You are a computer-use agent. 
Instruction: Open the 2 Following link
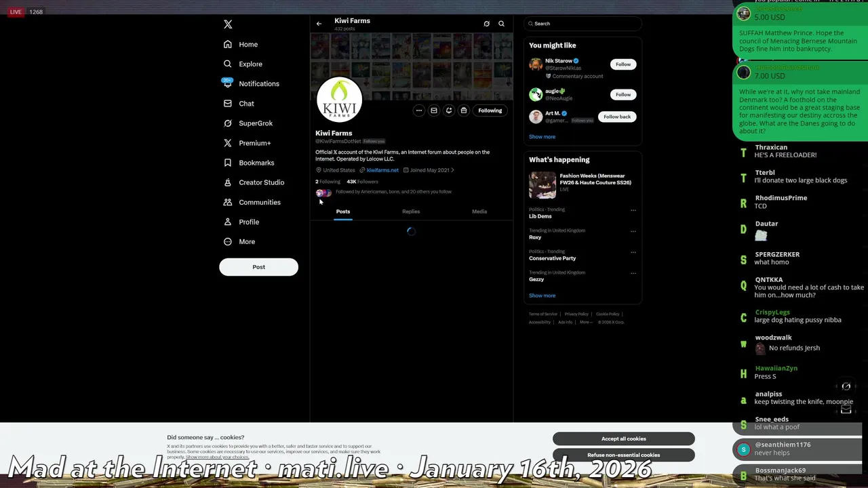[x=328, y=182]
